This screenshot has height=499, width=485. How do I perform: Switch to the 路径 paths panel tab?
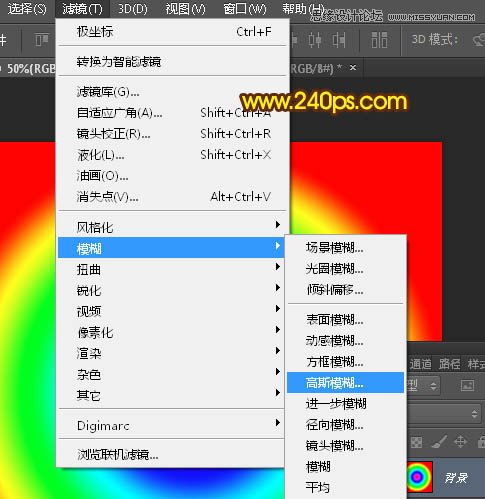pyautogui.click(x=449, y=364)
